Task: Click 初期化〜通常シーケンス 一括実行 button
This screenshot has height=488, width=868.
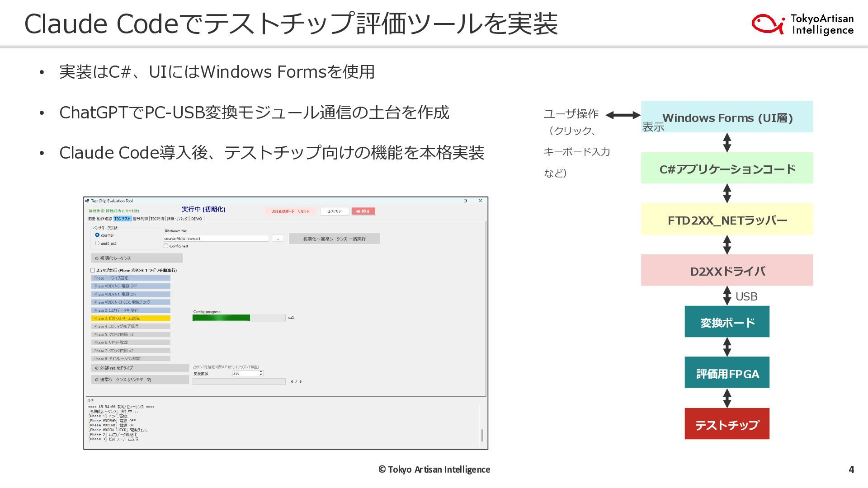Action: (x=335, y=239)
